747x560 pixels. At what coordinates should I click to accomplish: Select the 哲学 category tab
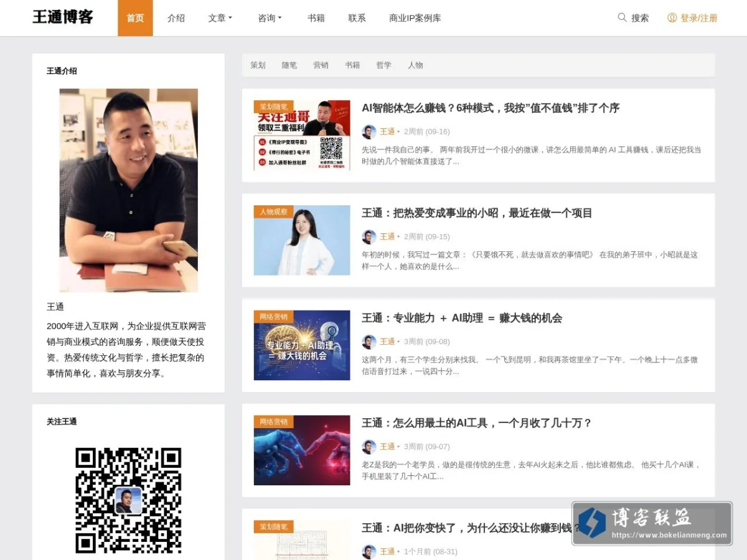(384, 65)
